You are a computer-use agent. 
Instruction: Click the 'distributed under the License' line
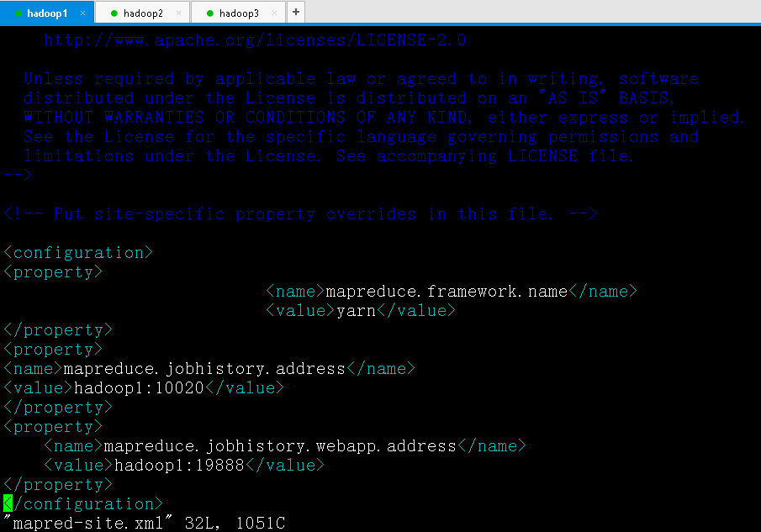[349, 98]
